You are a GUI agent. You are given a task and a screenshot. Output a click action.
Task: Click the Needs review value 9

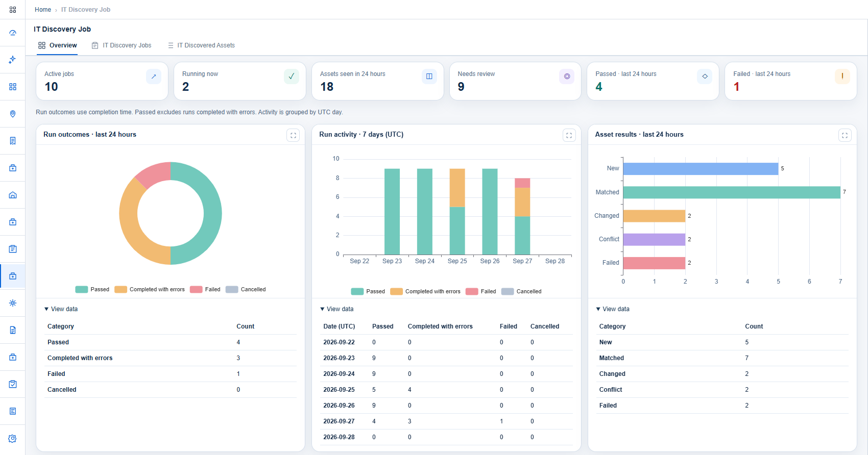[x=461, y=87]
